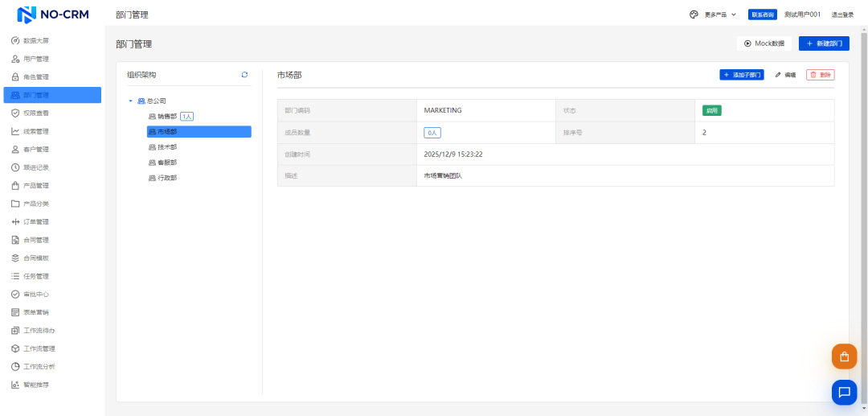Collapse the 总公司 tree node arrow
Image resolution: width=868 pixels, height=416 pixels.
[x=131, y=101]
